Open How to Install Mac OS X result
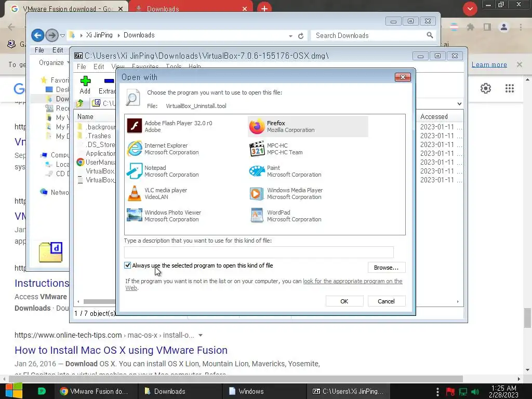 click(x=121, y=350)
